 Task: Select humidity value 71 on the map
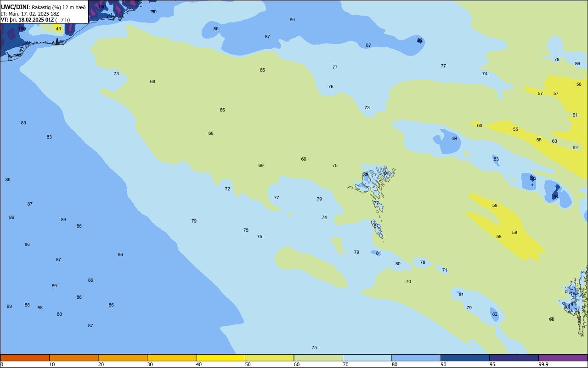coord(445,270)
